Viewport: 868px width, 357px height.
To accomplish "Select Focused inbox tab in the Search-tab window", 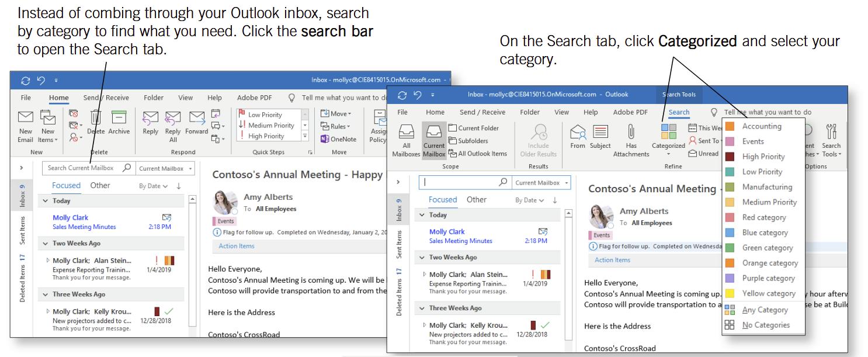I will (443, 199).
